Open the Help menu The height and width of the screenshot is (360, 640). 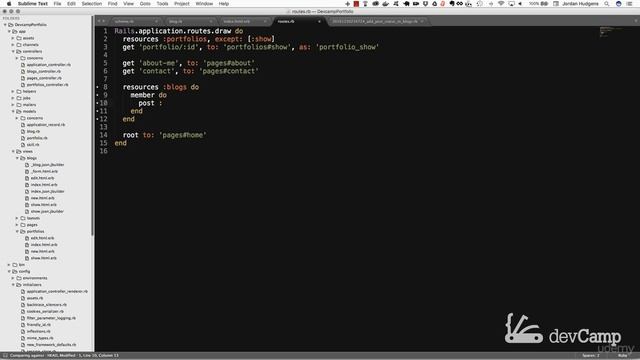point(224,4)
